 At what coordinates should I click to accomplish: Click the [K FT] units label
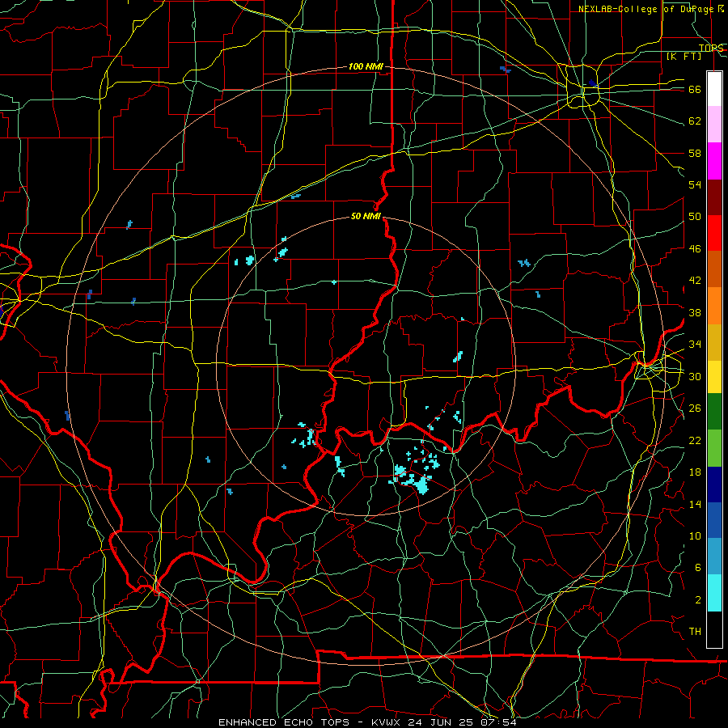pyautogui.click(x=684, y=56)
